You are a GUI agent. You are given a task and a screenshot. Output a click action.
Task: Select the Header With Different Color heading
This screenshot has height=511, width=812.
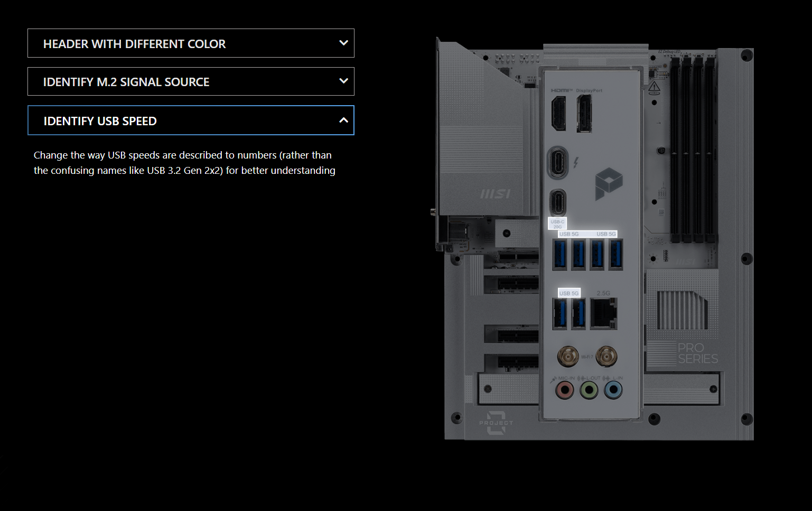coord(134,44)
